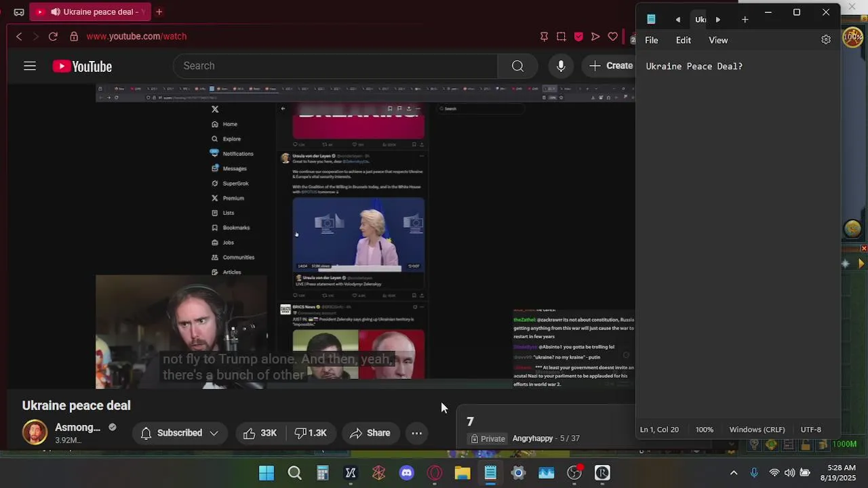Like the video with 33K likes
This screenshot has height=488, width=868.
click(260, 433)
